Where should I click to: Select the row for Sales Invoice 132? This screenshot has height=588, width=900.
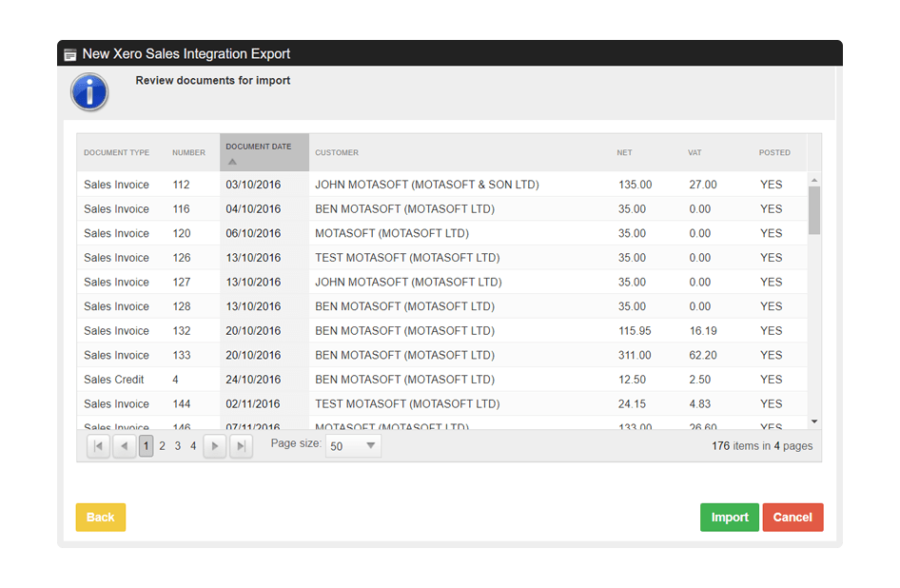tap(442, 331)
